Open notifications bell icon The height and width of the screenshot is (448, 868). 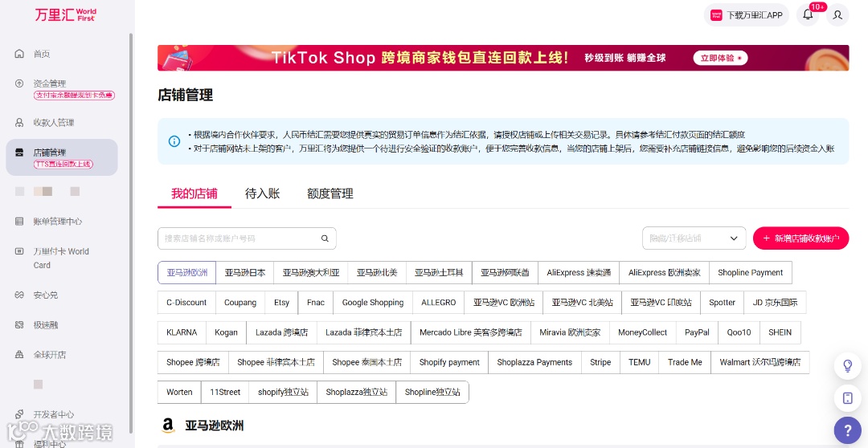808,15
